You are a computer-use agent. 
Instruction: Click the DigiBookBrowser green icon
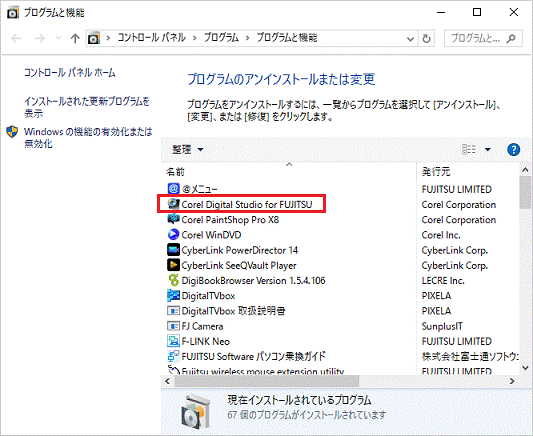[x=173, y=280]
